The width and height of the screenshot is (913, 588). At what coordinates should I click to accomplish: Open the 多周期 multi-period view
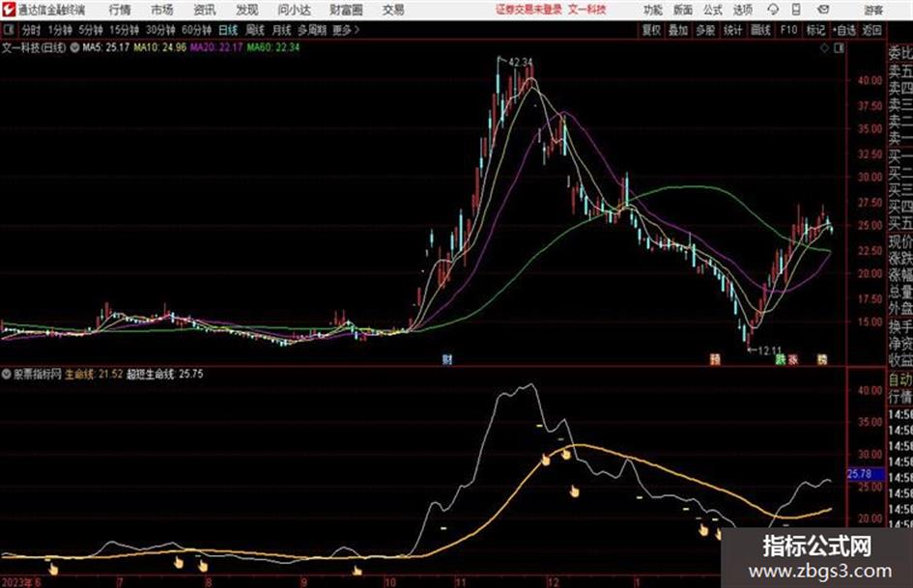pyautogui.click(x=312, y=30)
